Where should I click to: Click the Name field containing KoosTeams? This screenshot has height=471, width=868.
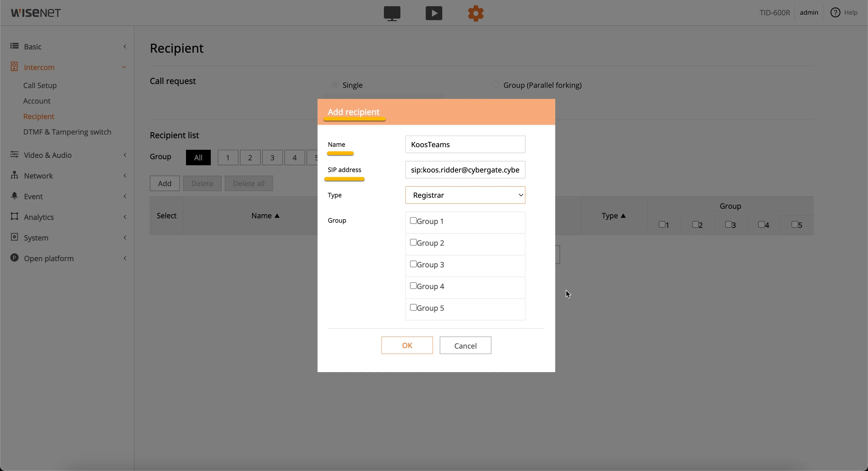coord(465,145)
